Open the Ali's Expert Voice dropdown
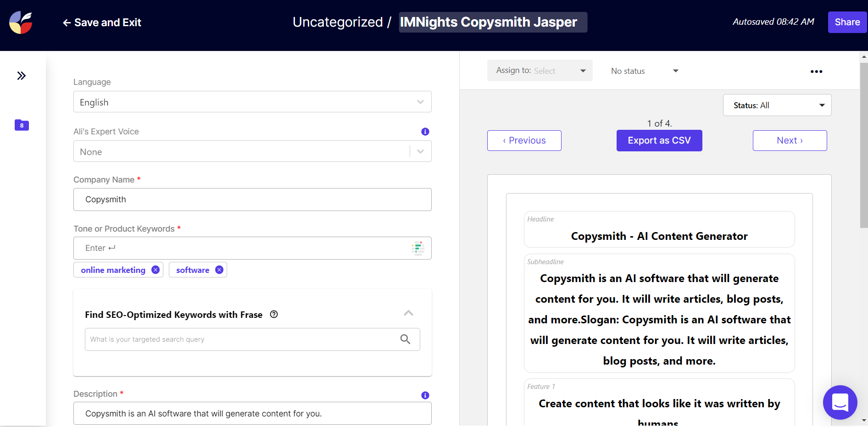Screen dimensions: 868x427 point(252,151)
